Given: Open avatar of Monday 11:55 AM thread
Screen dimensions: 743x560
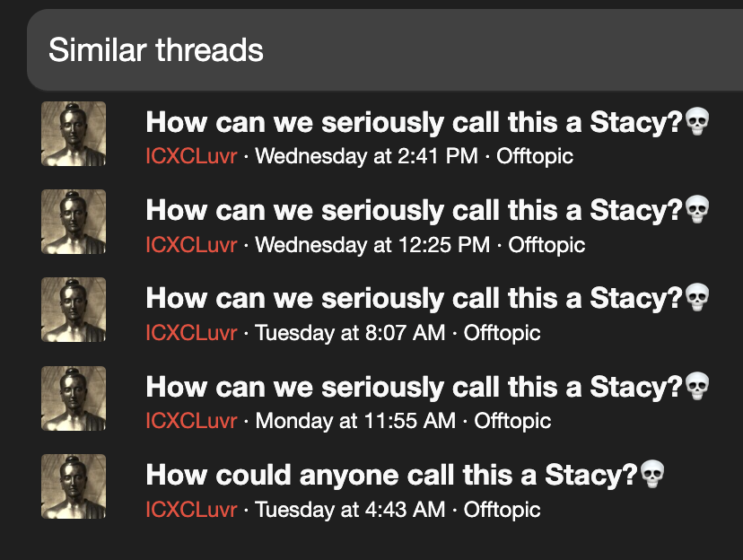Looking at the screenshot, I should [74, 398].
